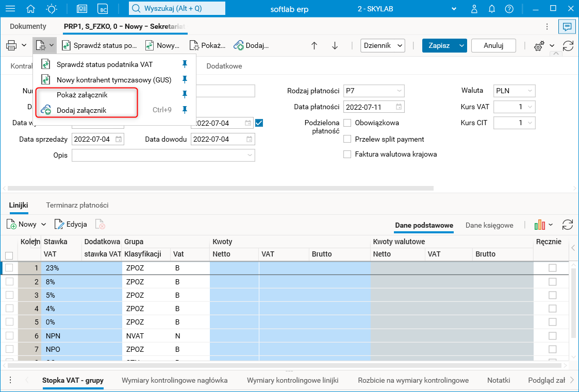Click the refresh icon in document toolbar
The height and width of the screenshot is (392, 579).
pos(568,45)
